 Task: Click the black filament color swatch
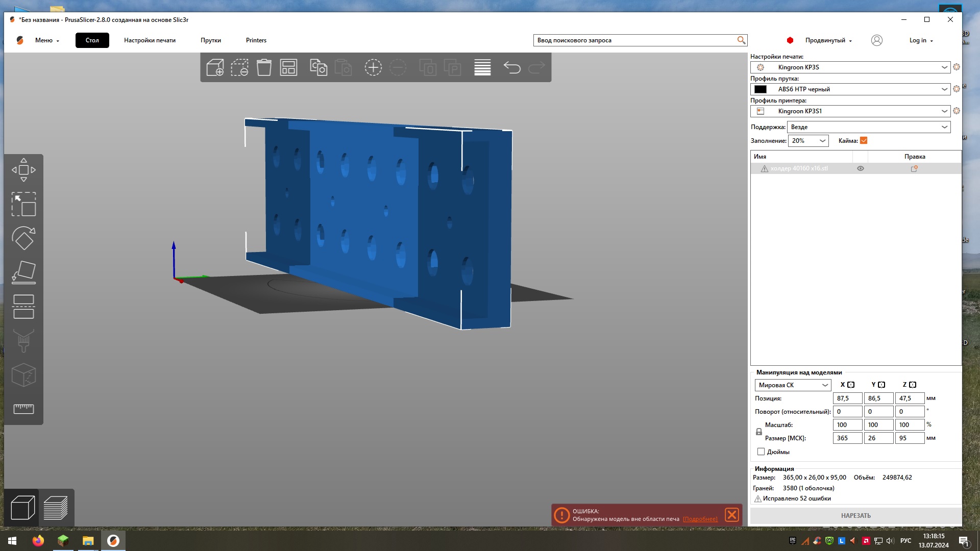pyautogui.click(x=761, y=89)
